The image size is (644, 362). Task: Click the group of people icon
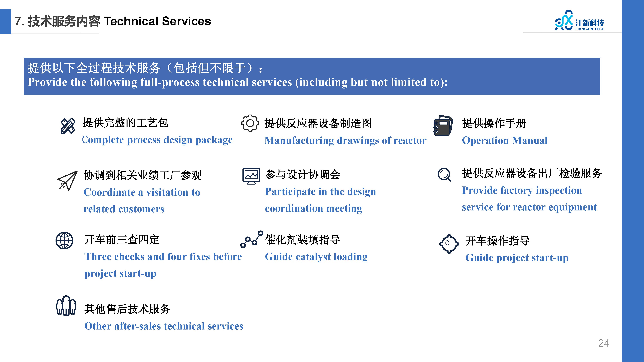click(66, 306)
